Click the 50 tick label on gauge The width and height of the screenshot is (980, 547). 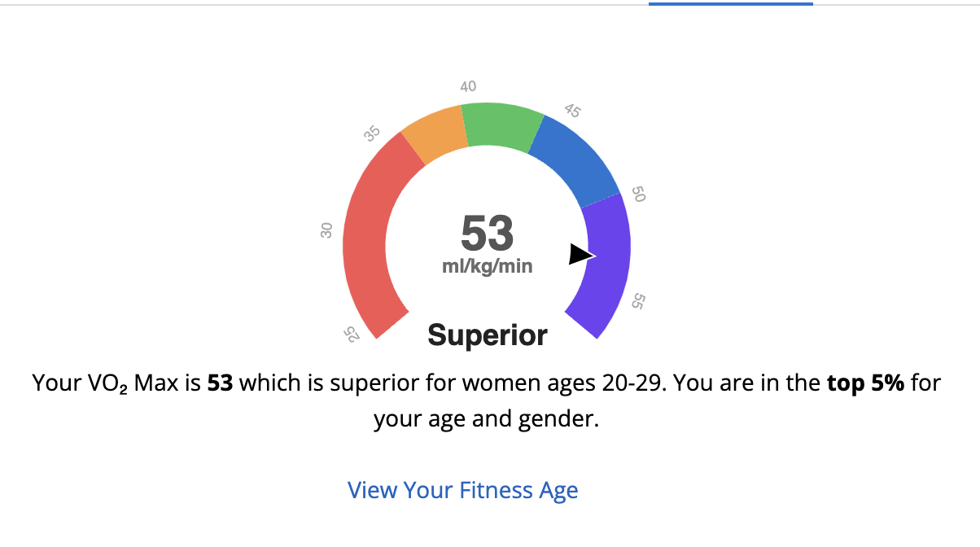638,195
